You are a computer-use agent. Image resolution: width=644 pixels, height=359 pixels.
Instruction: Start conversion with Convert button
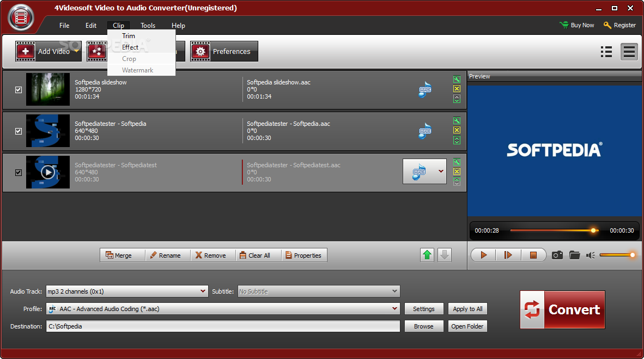pyautogui.click(x=562, y=310)
